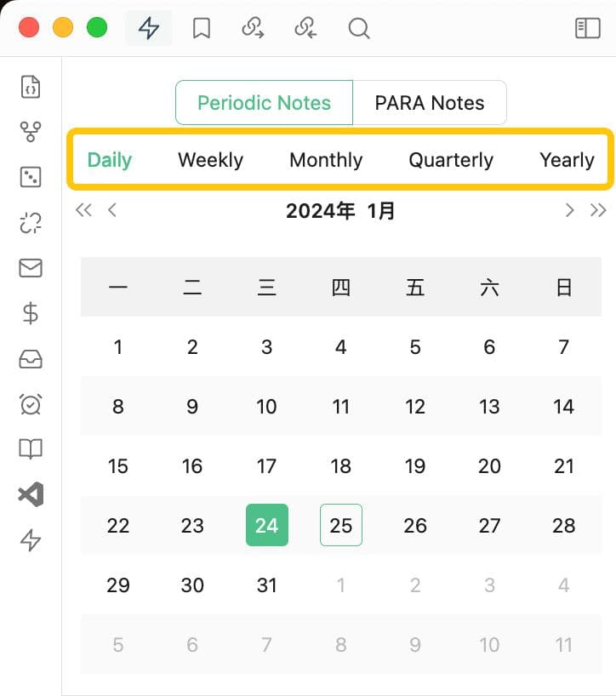Open the graph view icon in sidebar
616x696 pixels.
click(31, 132)
